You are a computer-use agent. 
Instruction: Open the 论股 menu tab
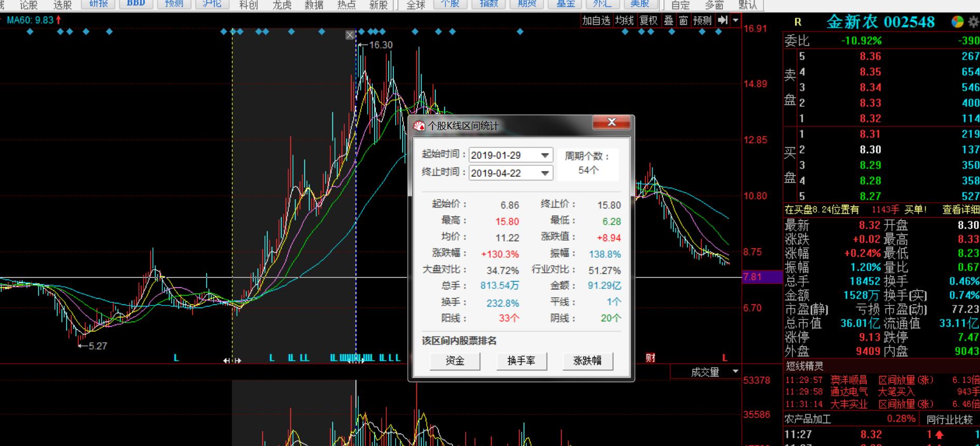(29, 5)
